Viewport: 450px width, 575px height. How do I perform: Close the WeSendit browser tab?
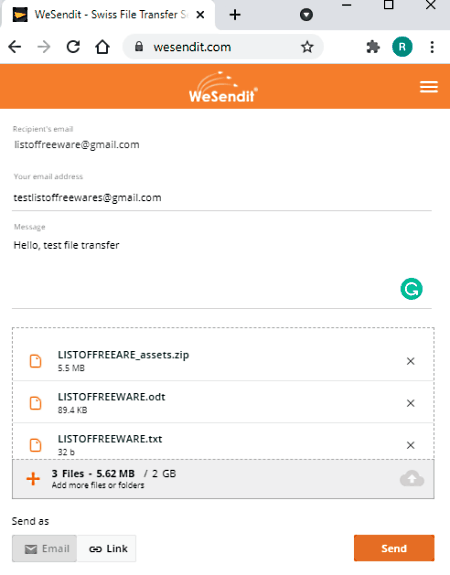pos(200,15)
